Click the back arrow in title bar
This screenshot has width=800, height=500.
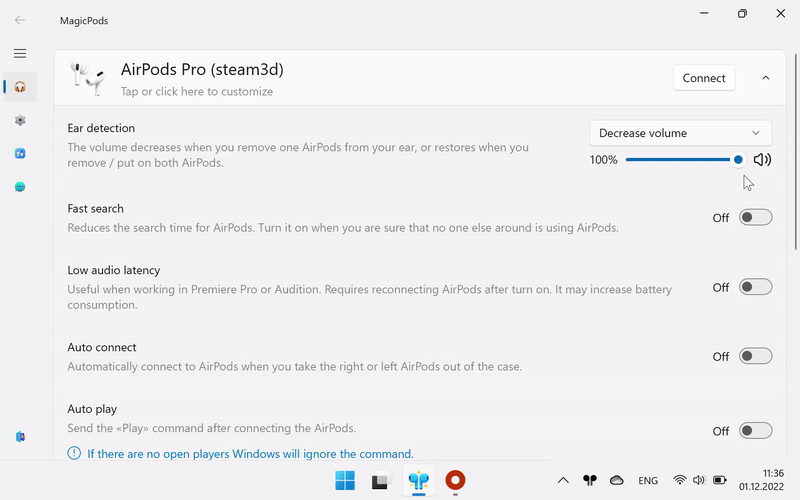(20, 20)
